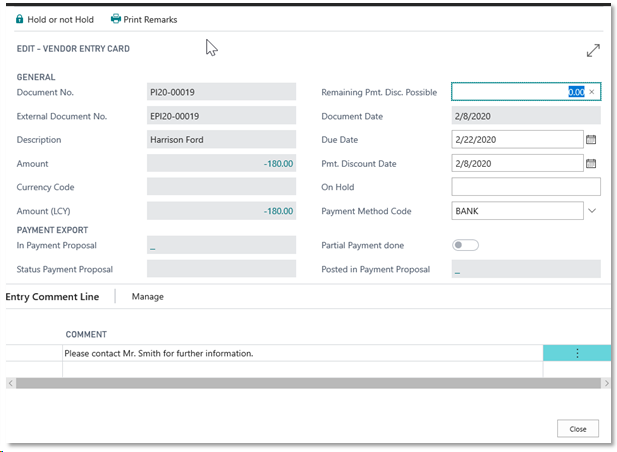This screenshot has height=452, width=617.
Task: Click the horizontal scrollbar under the comments
Action: click(300, 383)
